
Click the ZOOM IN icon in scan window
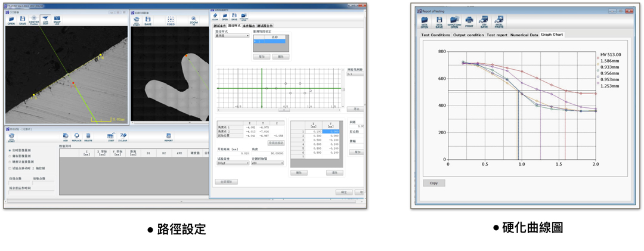(x=193, y=20)
